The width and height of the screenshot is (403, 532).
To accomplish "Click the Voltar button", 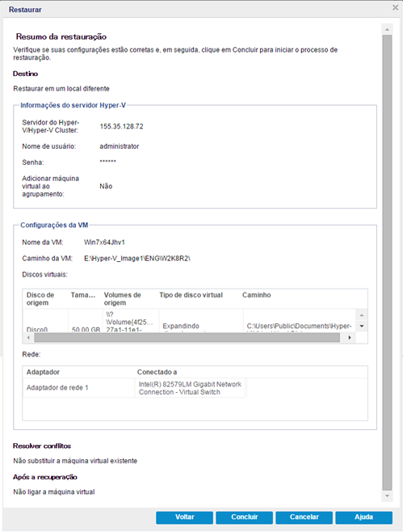I will pyautogui.click(x=184, y=517).
